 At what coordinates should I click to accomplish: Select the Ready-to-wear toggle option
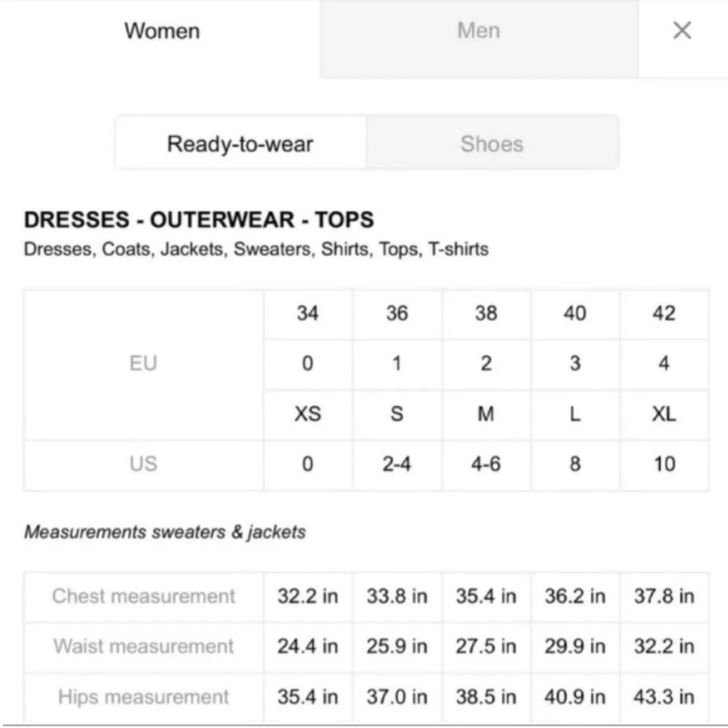click(x=240, y=143)
